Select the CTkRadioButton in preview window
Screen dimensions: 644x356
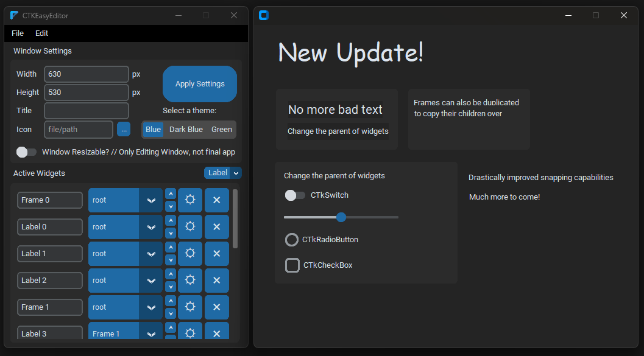tap(292, 240)
